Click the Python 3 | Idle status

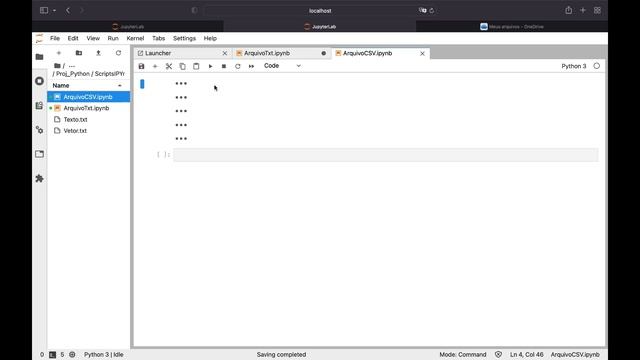104,355
